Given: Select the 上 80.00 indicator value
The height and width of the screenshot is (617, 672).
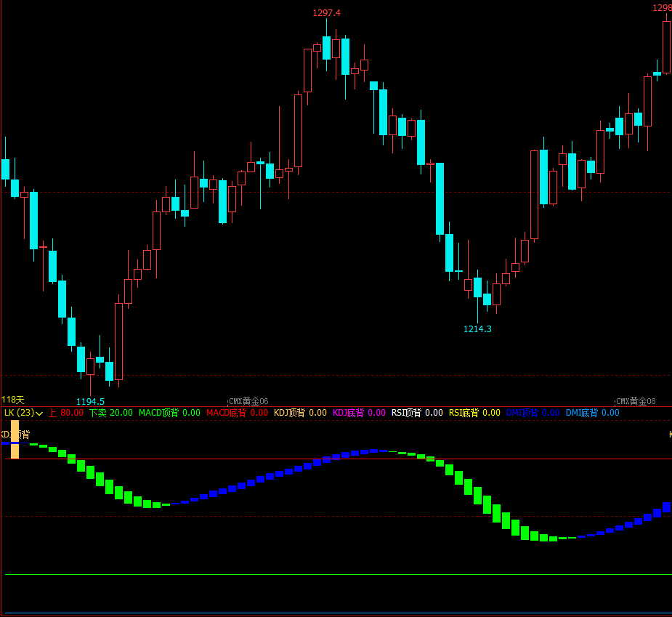Looking at the screenshot, I should [x=66, y=413].
